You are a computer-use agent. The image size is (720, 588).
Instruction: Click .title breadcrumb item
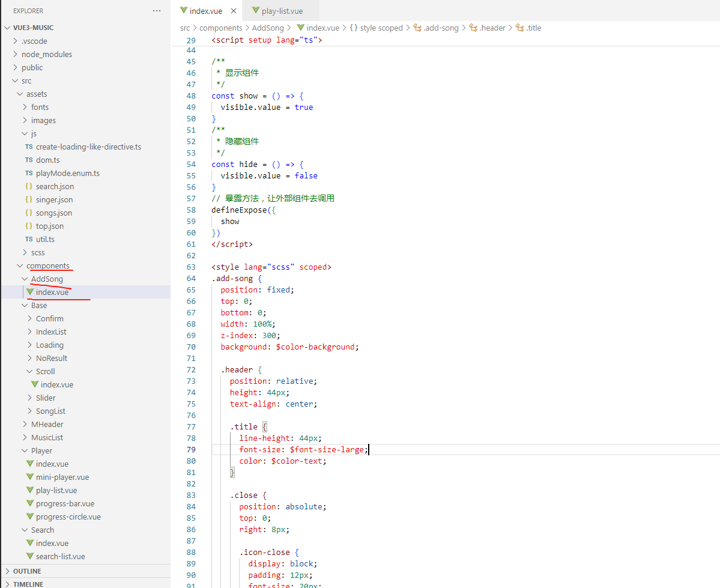tap(528, 28)
